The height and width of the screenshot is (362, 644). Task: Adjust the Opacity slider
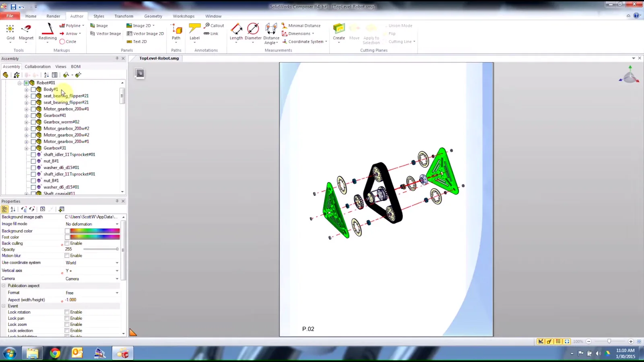coord(101,249)
